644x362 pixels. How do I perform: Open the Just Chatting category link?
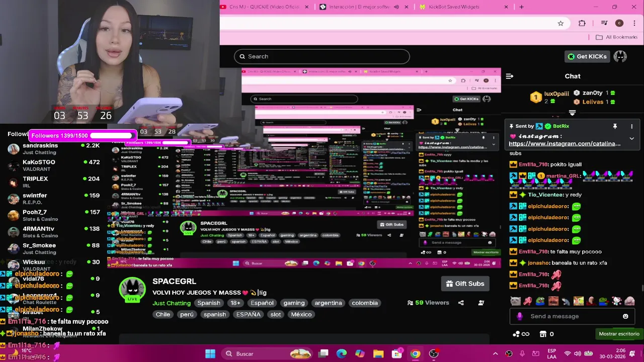tap(172, 303)
